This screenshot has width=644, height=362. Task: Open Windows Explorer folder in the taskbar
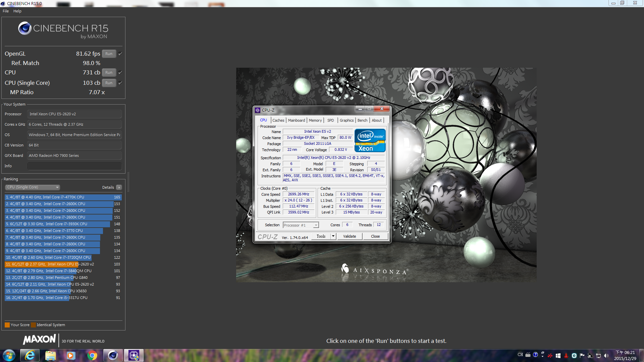click(51, 355)
